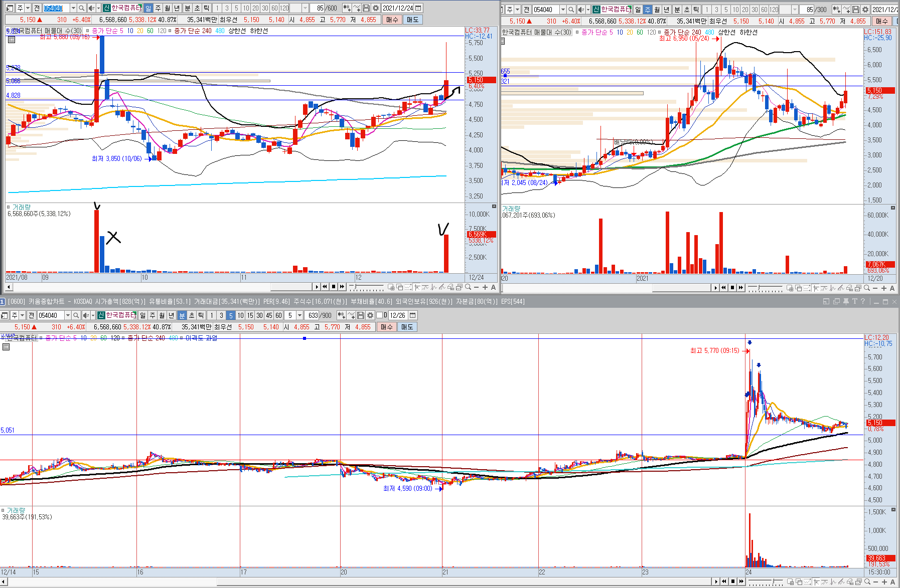The image size is (900, 588).
Task: Click 매수 buy button in daily chart
Action: (x=392, y=20)
